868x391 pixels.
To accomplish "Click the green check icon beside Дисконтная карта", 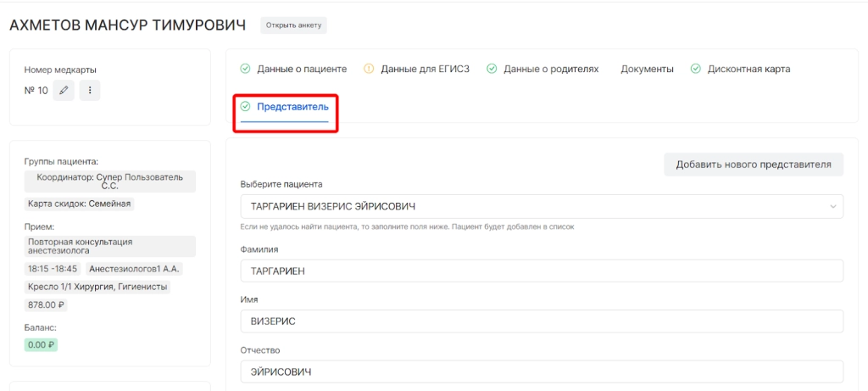I will coord(696,69).
